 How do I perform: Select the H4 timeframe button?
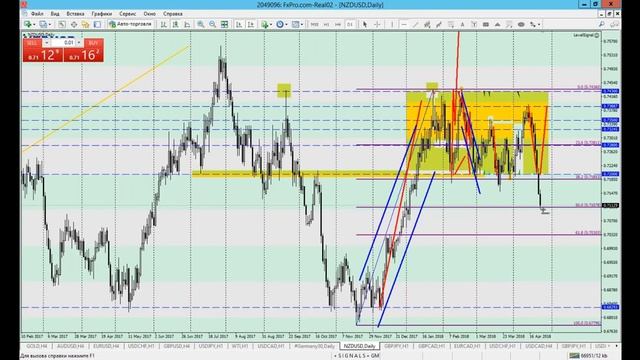tap(338, 24)
